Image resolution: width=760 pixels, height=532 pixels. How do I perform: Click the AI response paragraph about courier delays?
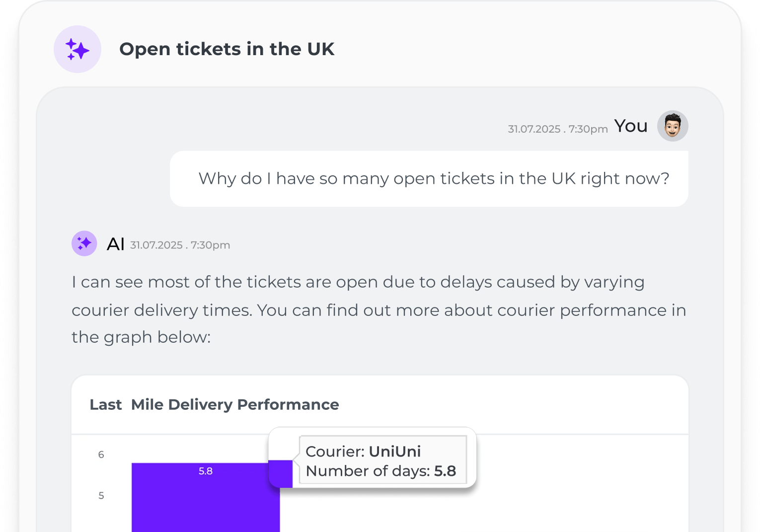click(x=379, y=309)
